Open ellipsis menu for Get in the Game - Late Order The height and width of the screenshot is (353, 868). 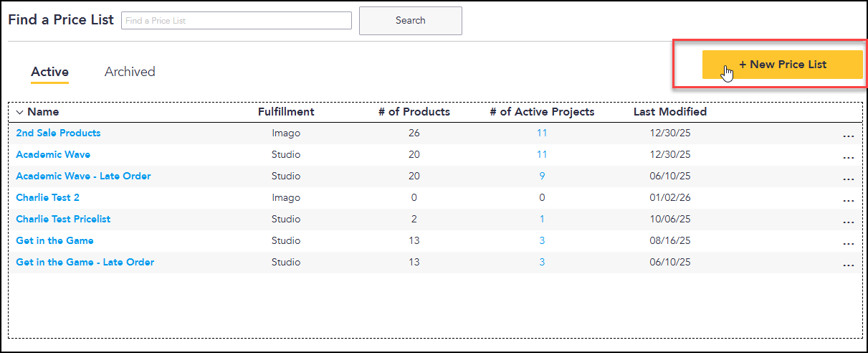coord(848,265)
